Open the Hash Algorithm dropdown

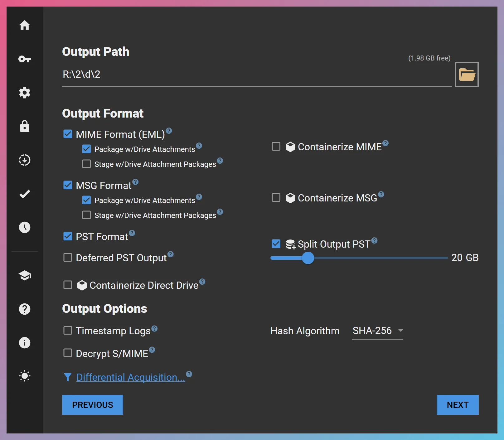click(377, 331)
